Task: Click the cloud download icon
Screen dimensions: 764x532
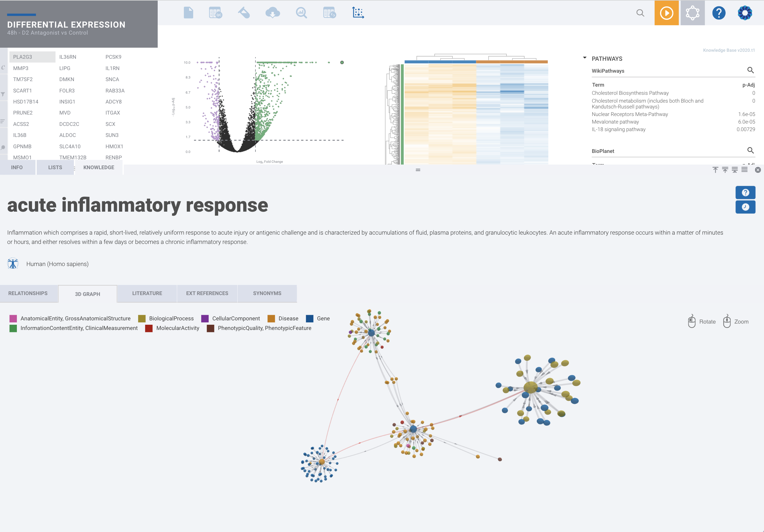Action: point(273,13)
